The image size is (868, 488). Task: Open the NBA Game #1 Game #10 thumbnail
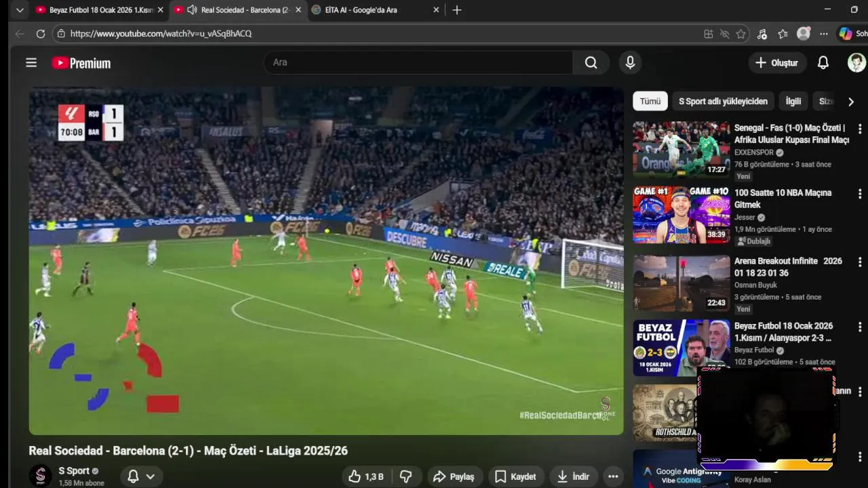[x=682, y=215]
